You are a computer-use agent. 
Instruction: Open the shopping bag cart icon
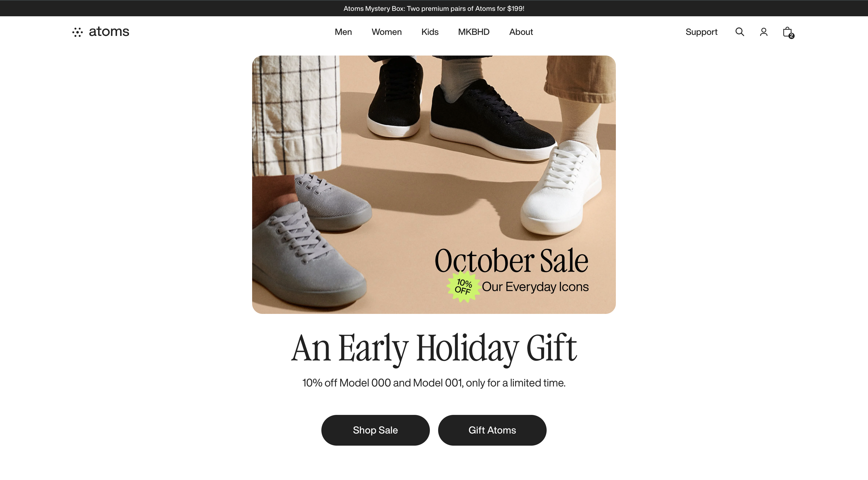[787, 32]
